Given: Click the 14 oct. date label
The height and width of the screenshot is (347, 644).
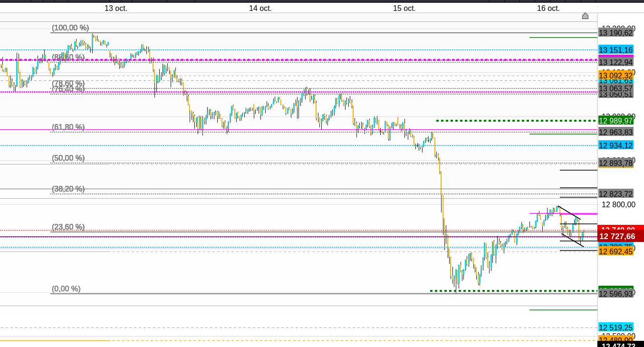Looking at the screenshot, I should point(260,8).
